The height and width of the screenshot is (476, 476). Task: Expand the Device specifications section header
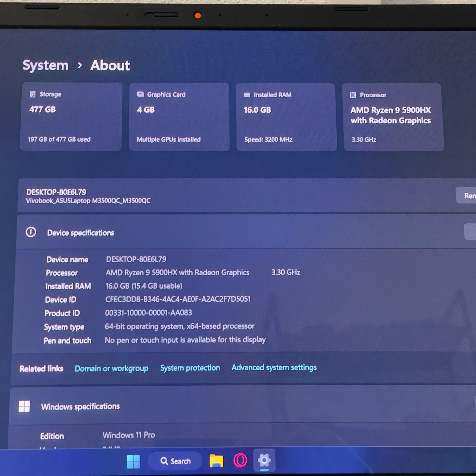click(x=246, y=232)
